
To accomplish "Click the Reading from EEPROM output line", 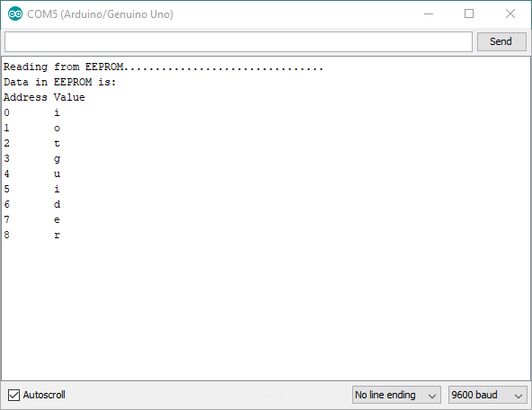I will [164, 67].
